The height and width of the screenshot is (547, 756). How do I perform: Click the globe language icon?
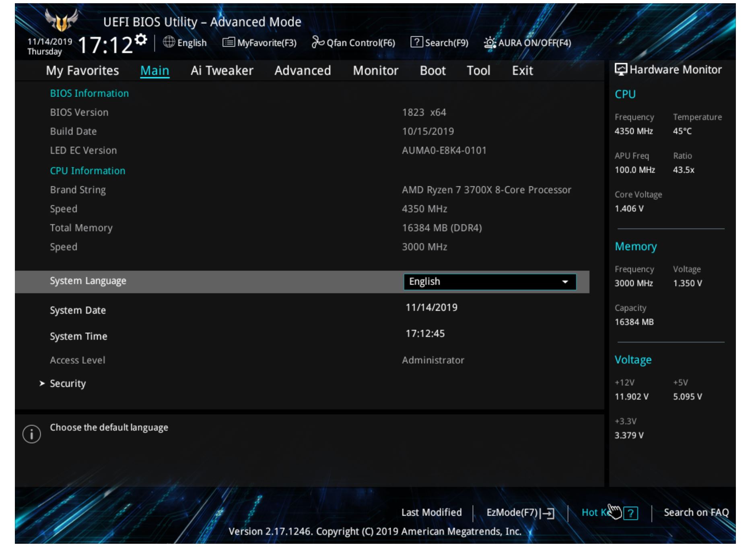(169, 42)
